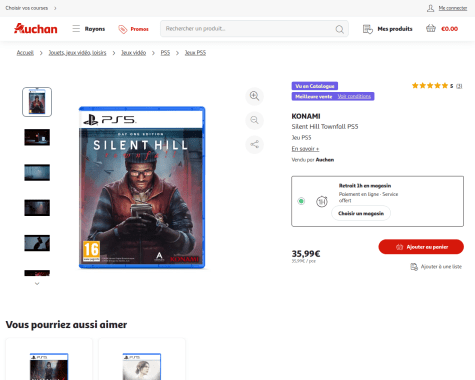Click the Vu en Catalogue badge
The width and height of the screenshot is (475, 380).
(315, 86)
